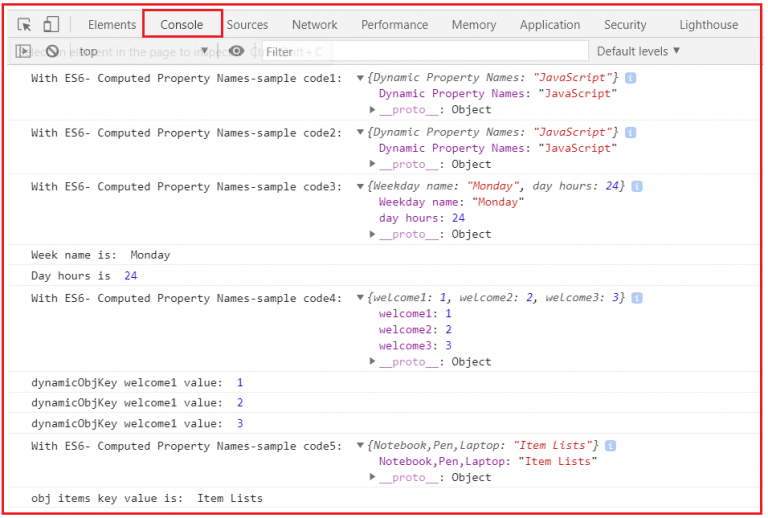
Task: Select the dynamicObjKey log with value 1
Action: 137,382
